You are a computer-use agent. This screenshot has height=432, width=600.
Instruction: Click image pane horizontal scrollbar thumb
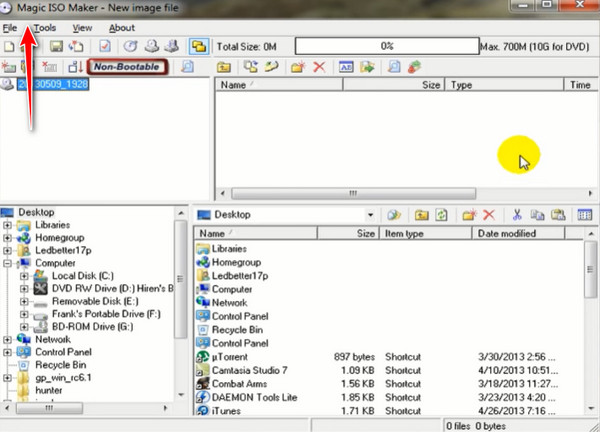pyautogui.click(x=354, y=193)
